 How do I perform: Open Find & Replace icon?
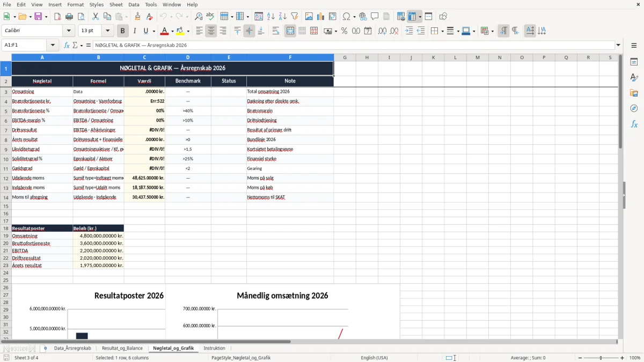point(199,17)
